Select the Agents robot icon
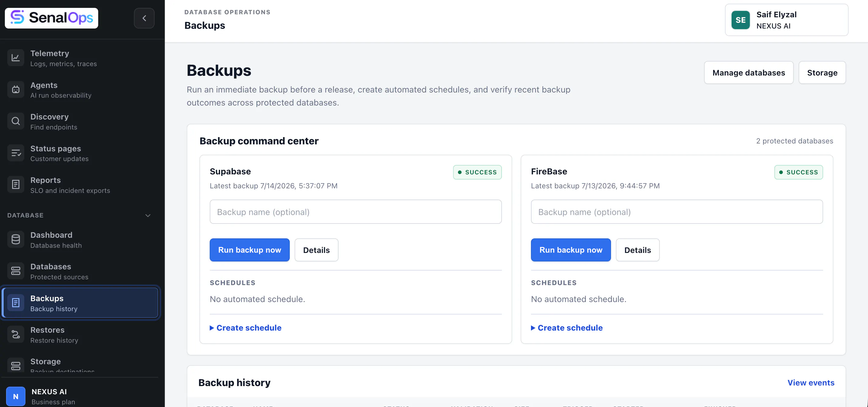868x407 pixels. pos(15,89)
